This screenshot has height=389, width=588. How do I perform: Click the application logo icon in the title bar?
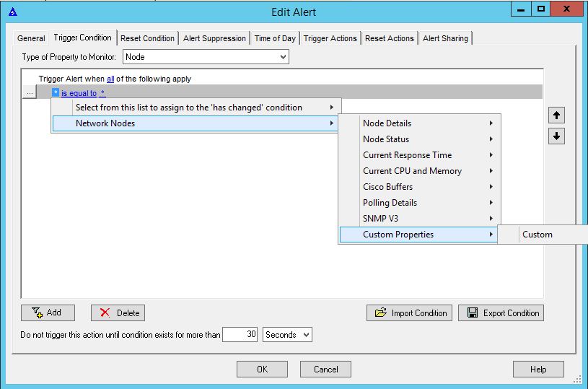pyautogui.click(x=13, y=12)
